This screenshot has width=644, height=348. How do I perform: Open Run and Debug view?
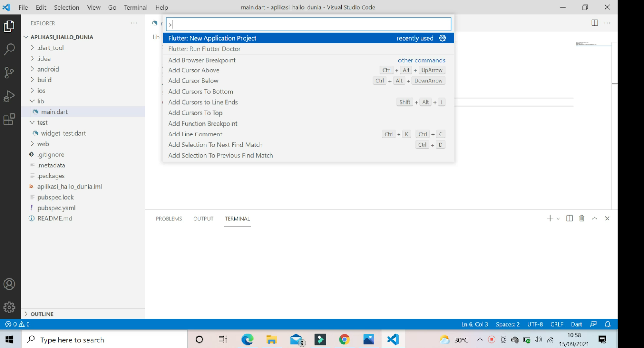click(x=9, y=96)
